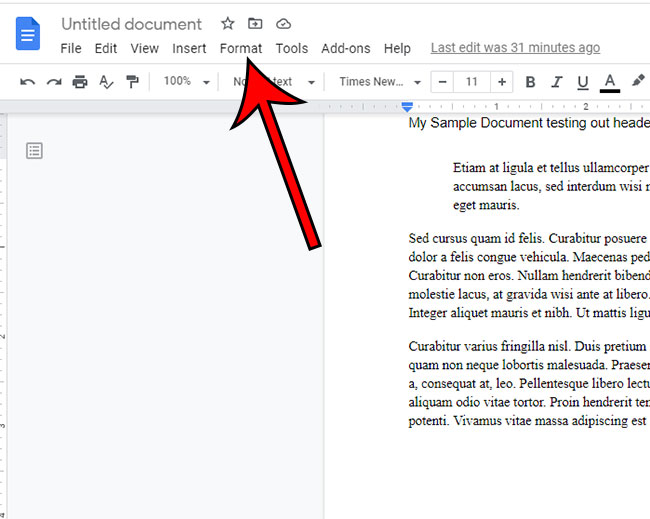Print the document with printer icon

[80, 82]
